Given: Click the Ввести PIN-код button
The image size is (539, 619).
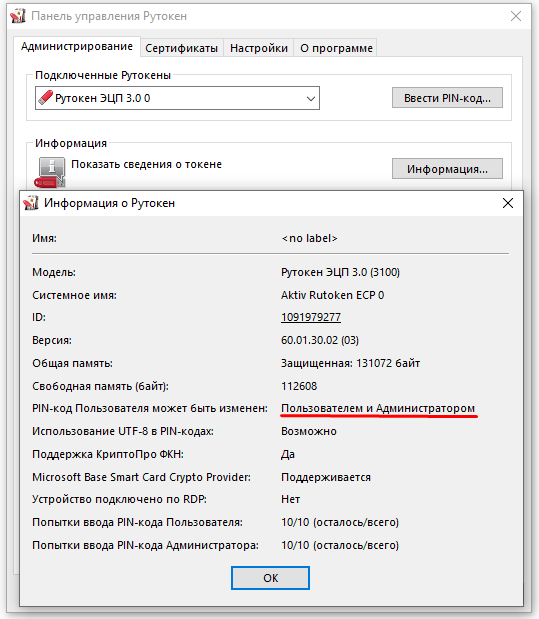Looking at the screenshot, I should point(447,98).
